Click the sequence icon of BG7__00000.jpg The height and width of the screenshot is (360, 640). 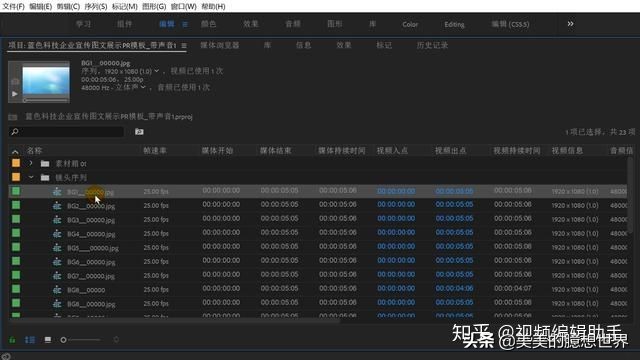click(x=57, y=276)
